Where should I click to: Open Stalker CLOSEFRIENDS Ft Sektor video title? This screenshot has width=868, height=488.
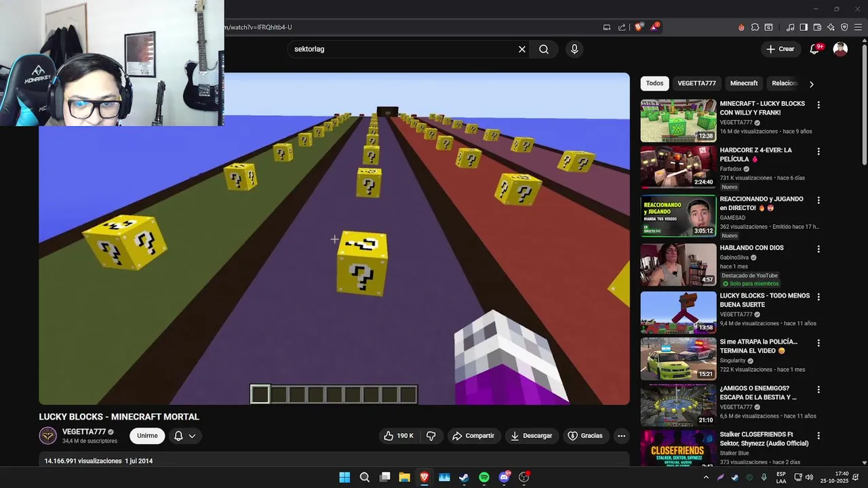pos(764,439)
